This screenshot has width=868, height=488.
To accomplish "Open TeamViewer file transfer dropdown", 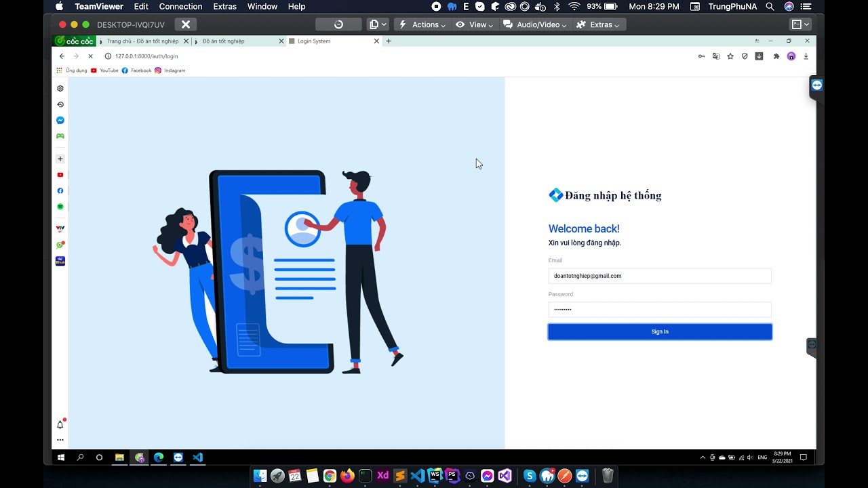I will [378, 24].
